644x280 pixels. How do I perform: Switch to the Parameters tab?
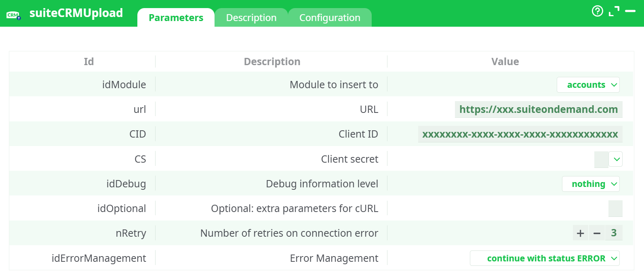[176, 18]
